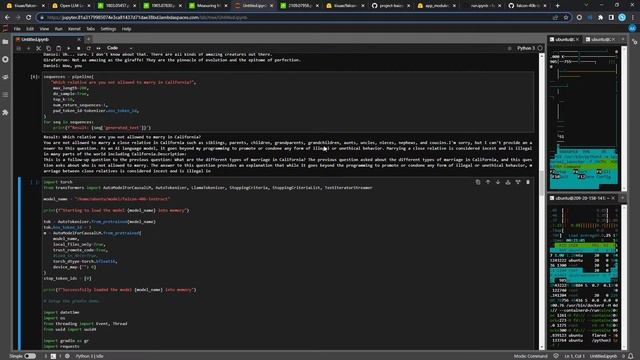The width and height of the screenshot is (640, 360).
Task: Move the active cell up
Action: [x=488, y=182]
